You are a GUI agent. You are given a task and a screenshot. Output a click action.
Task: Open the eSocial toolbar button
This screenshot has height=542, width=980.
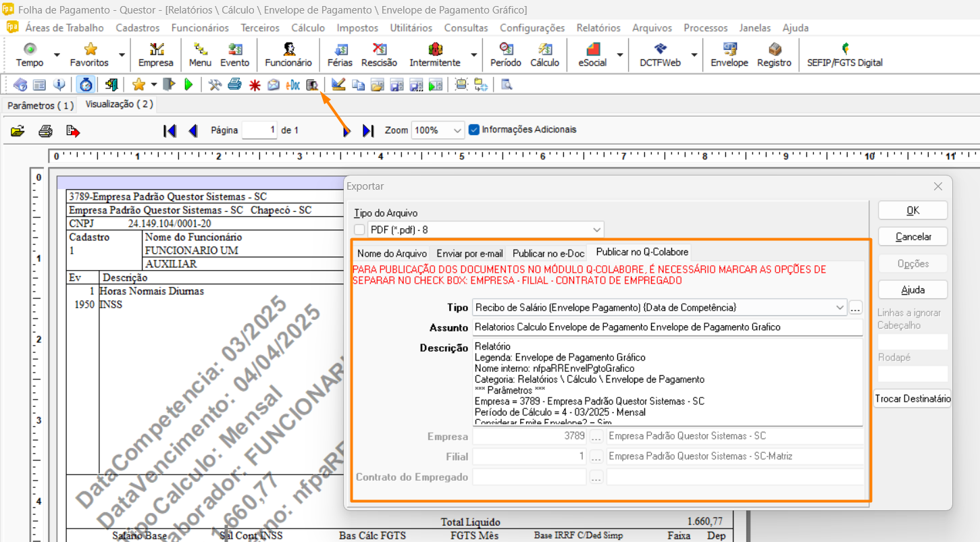click(592, 55)
